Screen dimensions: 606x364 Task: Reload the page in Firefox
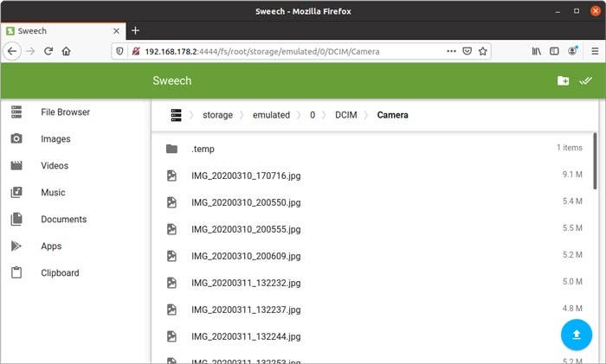click(x=48, y=51)
